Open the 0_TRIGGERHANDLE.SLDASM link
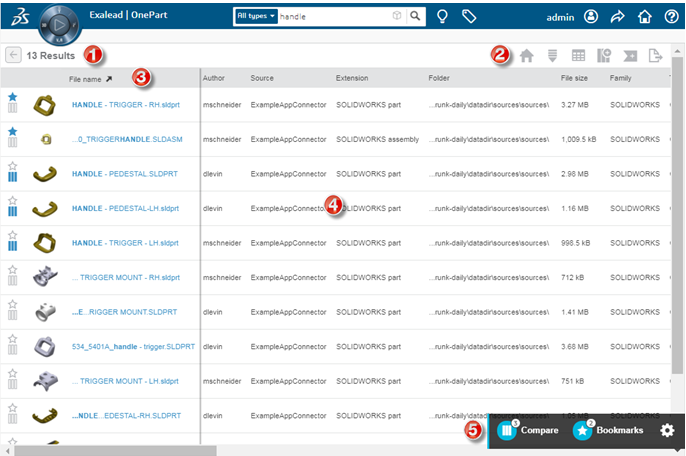This screenshot has height=456, width=686. 127,139
